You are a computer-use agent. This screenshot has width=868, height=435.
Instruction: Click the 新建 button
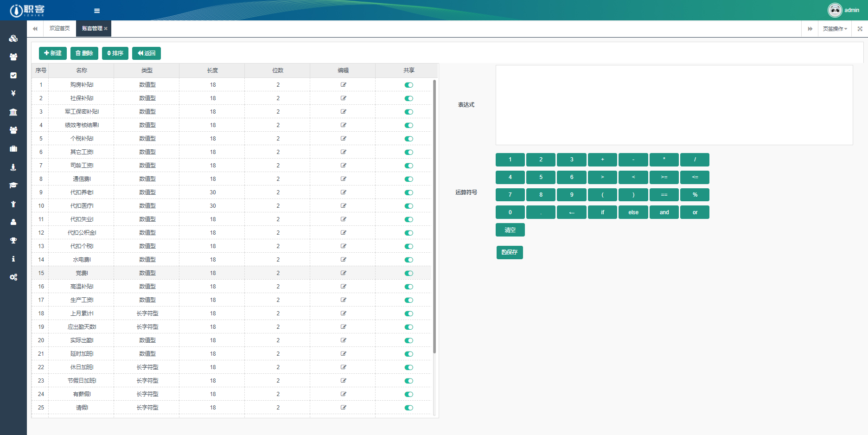tap(53, 53)
